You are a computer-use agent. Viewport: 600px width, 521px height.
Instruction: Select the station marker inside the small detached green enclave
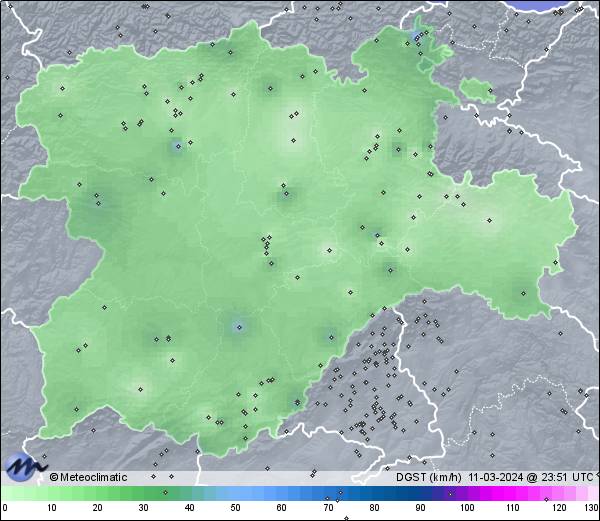(490, 91)
